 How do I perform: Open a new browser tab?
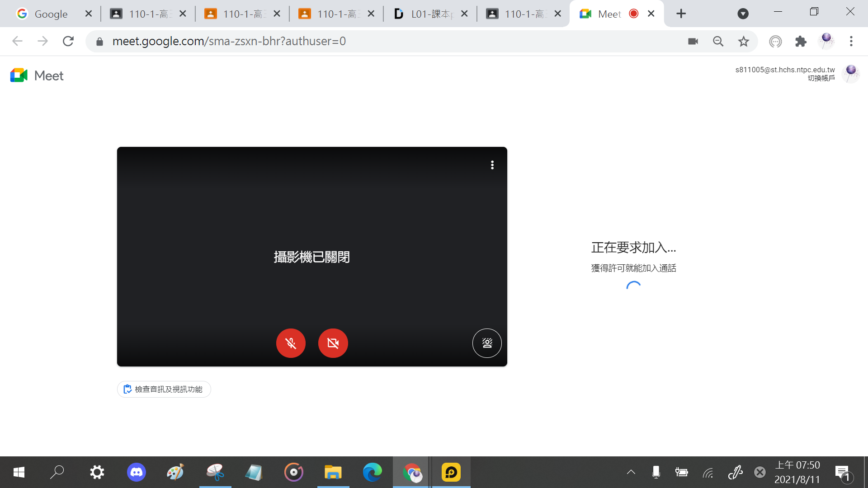tap(681, 14)
